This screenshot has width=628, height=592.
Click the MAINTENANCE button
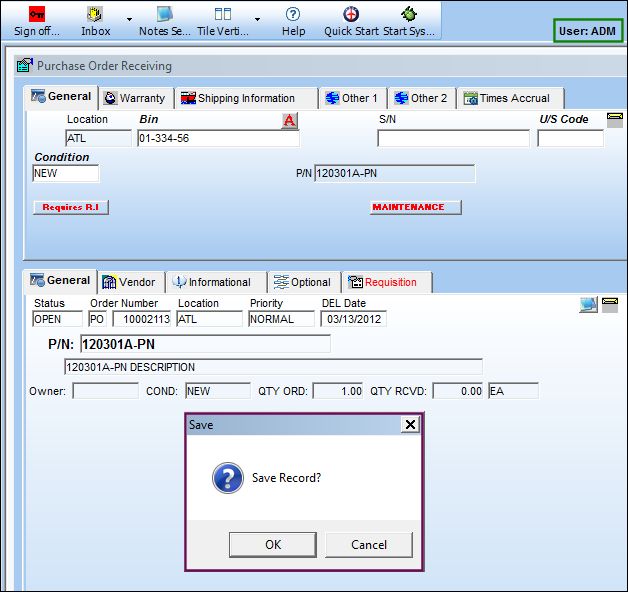415,207
